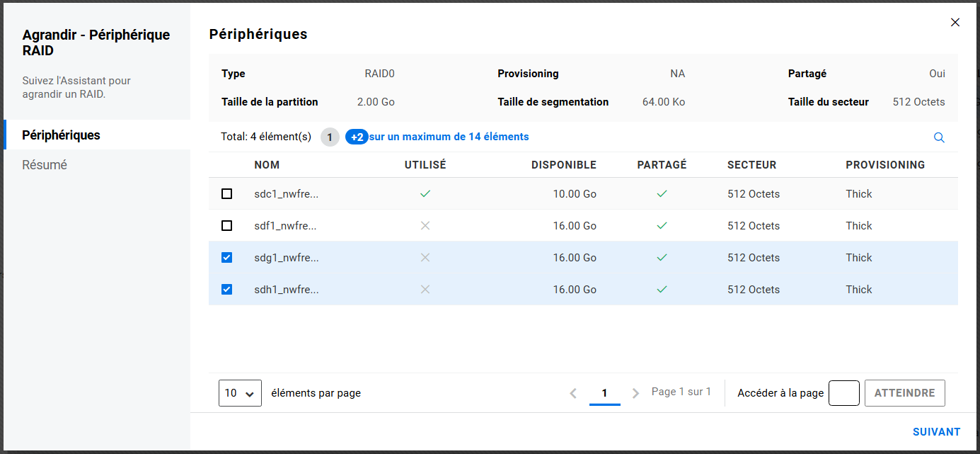980x454 pixels.
Task: Click the +2 selected items badge
Action: tap(357, 137)
